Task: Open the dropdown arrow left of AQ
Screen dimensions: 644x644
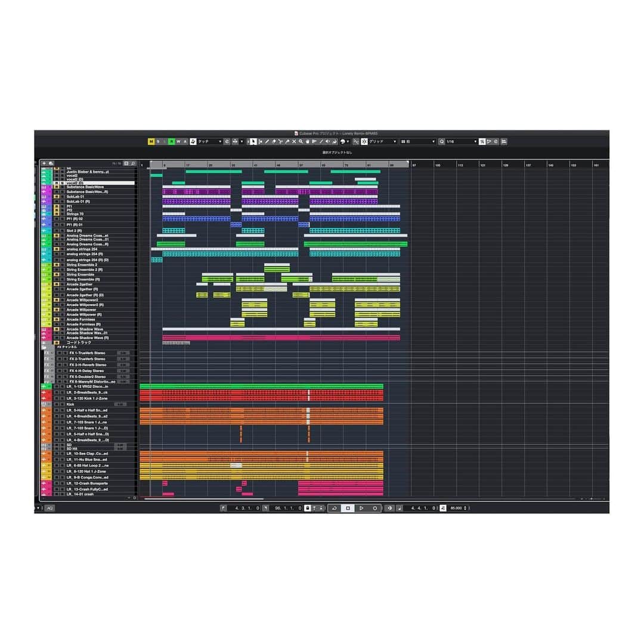Action: click(x=38, y=508)
